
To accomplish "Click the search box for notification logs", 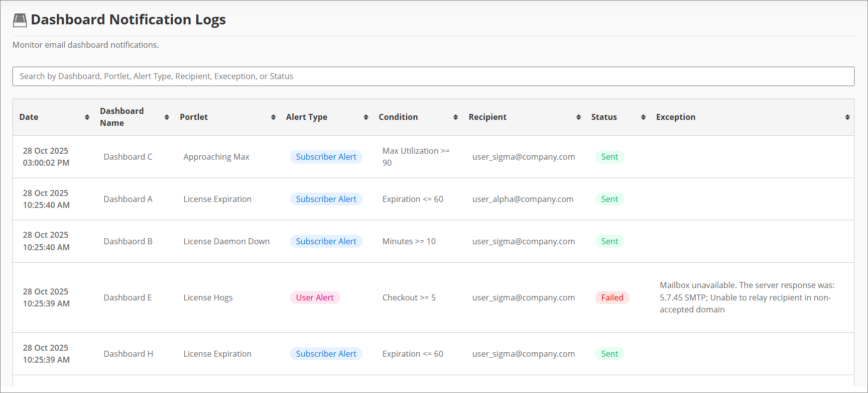I will click(x=433, y=76).
